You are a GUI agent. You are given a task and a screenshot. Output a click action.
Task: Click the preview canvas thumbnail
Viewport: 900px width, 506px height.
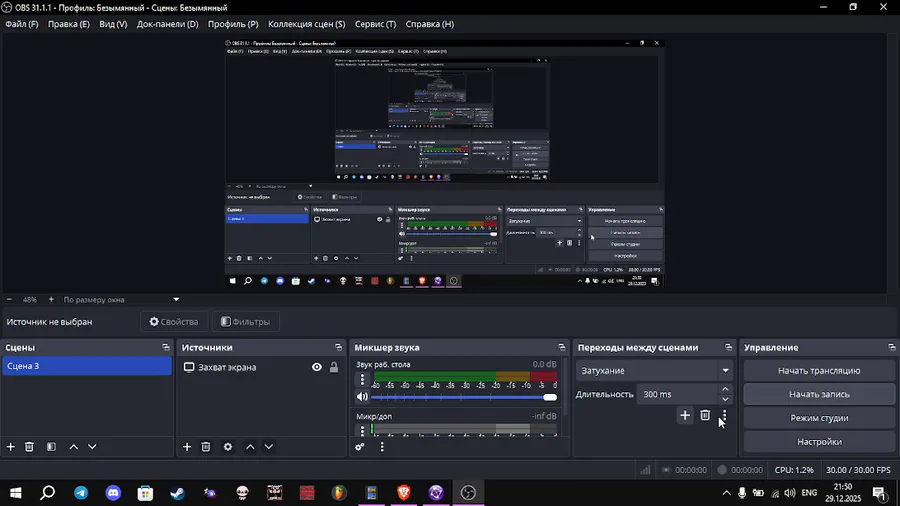(445, 163)
